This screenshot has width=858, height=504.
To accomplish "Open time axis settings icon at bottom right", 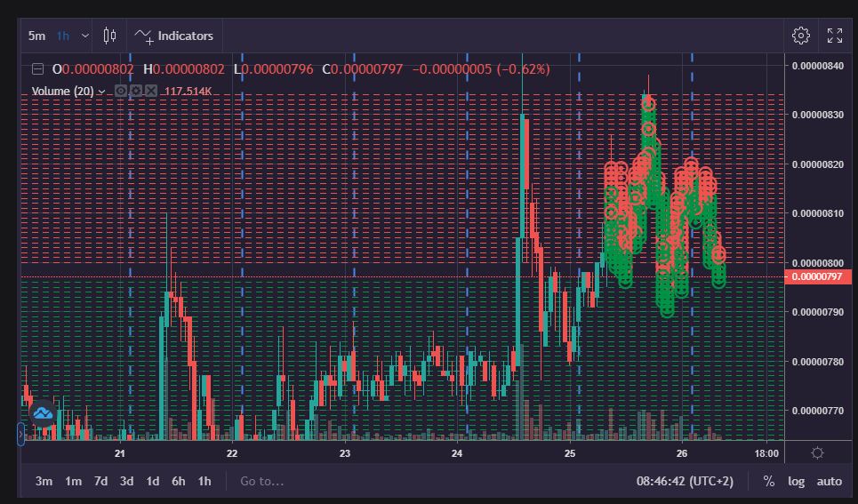I will 817,452.
